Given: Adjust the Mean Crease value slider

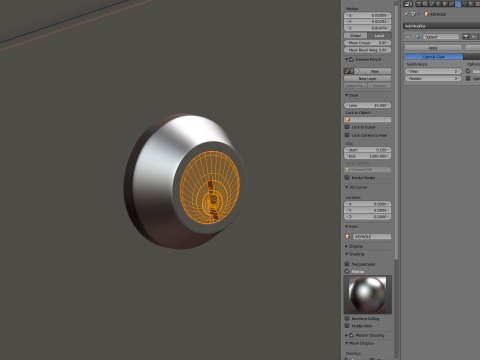Looking at the screenshot, I should [x=367, y=43].
